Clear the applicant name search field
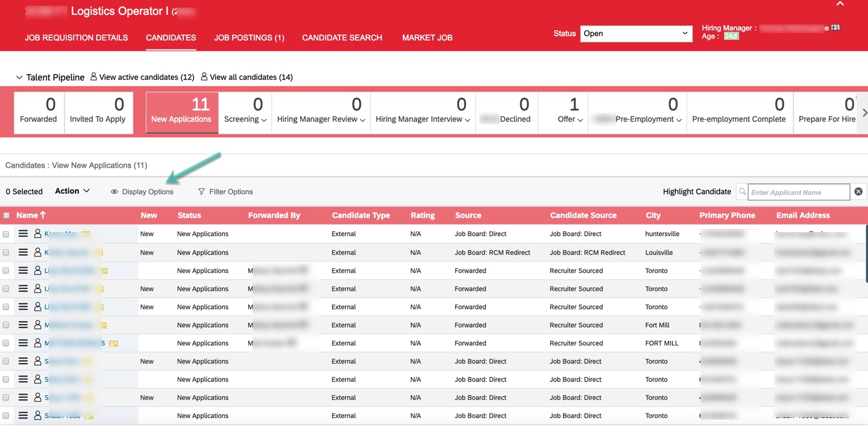Viewport: 868px width, 426px height. (859, 191)
